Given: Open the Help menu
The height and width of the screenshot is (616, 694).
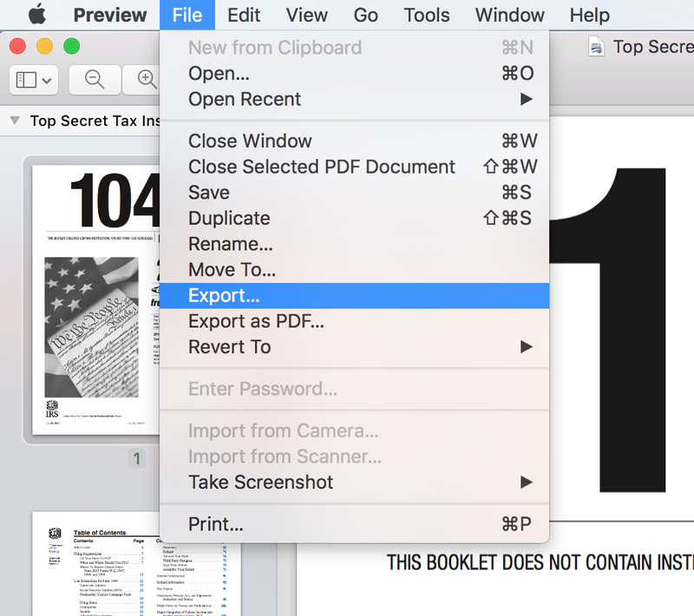Looking at the screenshot, I should point(590,15).
